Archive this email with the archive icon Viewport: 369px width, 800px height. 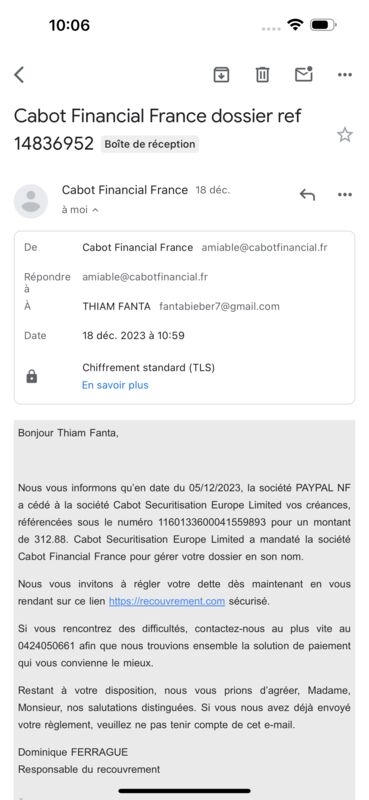click(x=221, y=75)
